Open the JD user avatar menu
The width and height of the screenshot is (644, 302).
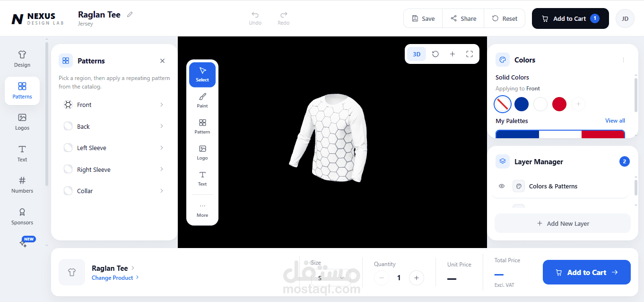click(625, 18)
